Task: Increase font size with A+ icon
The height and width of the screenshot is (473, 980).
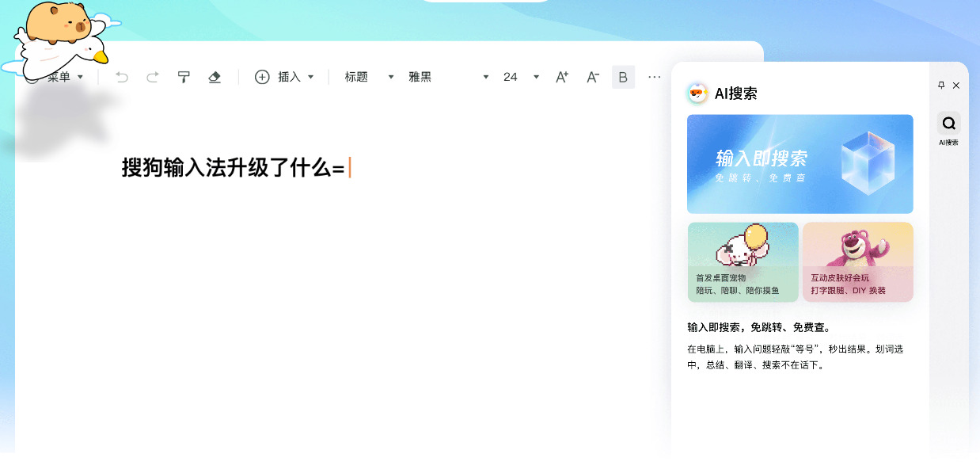Action: point(562,77)
